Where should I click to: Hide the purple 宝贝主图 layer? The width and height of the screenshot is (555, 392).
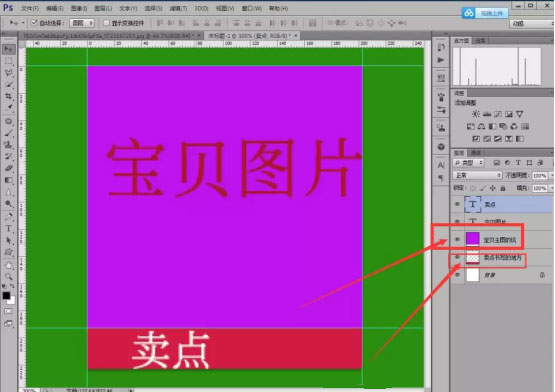point(457,240)
